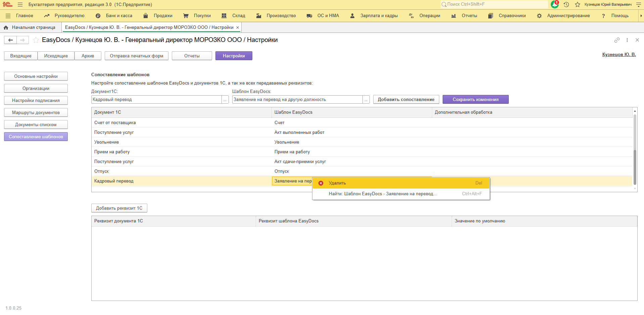The width and height of the screenshot is (644, 315).
Task: Click the favorites star in top bar
Action: click(578, 4)
